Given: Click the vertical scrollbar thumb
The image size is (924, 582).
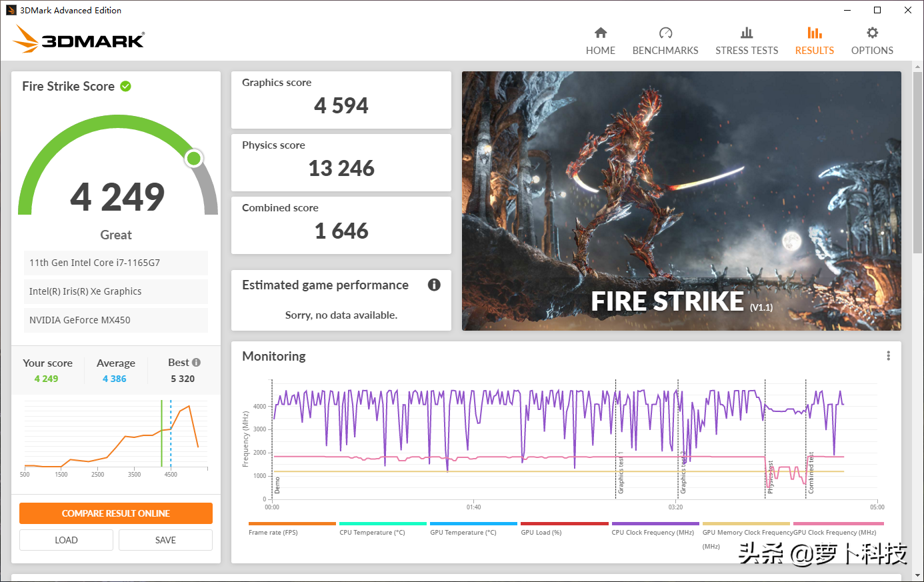Looking at the screenshot, I should (x=917, y=162).
